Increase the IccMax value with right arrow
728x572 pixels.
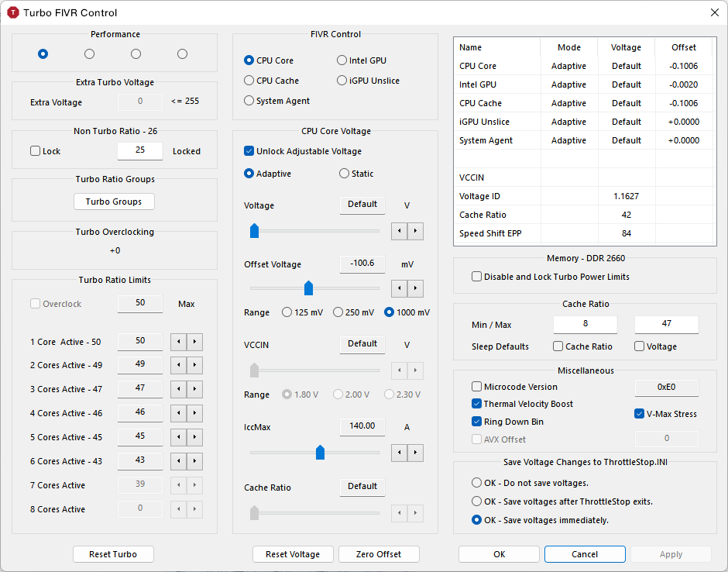click(x=415, y=452)
